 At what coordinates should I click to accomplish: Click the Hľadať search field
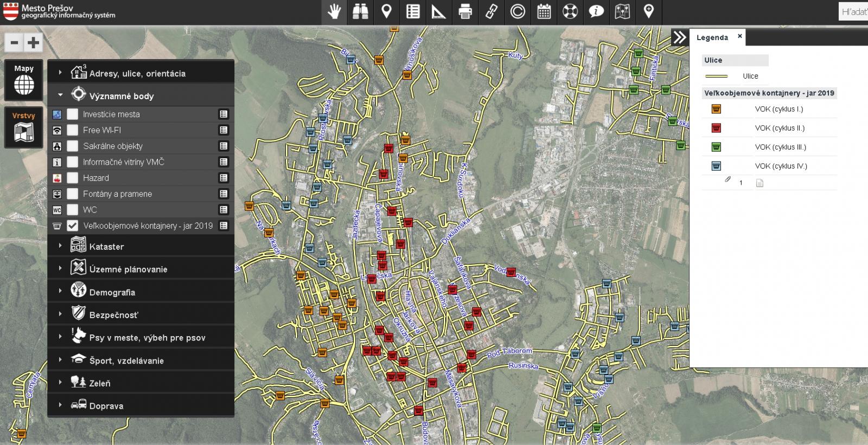tap(853, 11)
